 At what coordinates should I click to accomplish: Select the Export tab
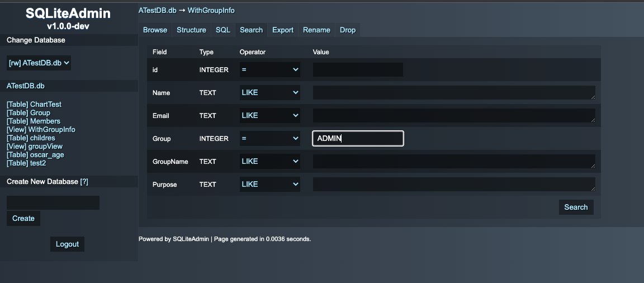[283, 30]
